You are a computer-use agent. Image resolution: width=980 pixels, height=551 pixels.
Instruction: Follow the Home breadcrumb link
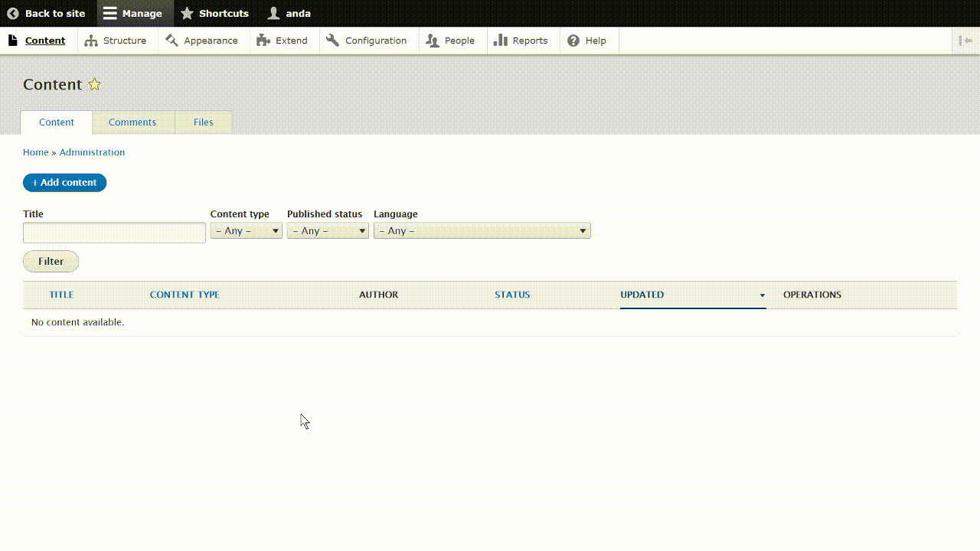coord(35,152)
